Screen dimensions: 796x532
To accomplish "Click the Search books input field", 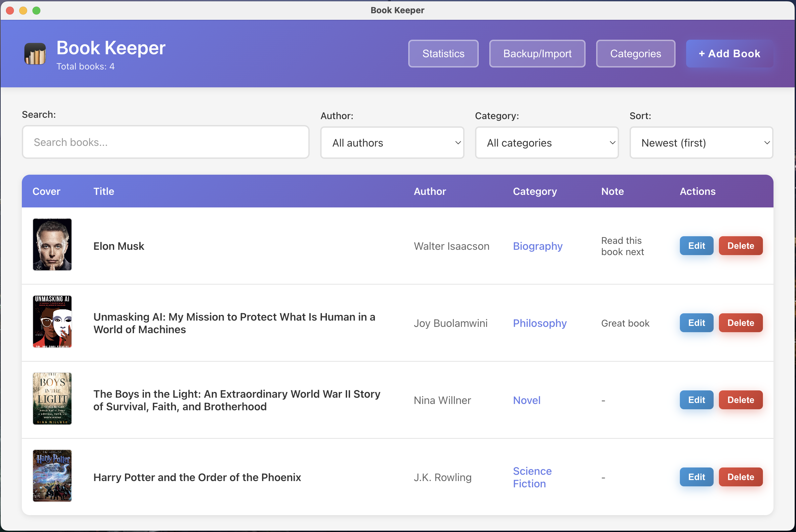I will pyautogui.click(x=165, y=142).
